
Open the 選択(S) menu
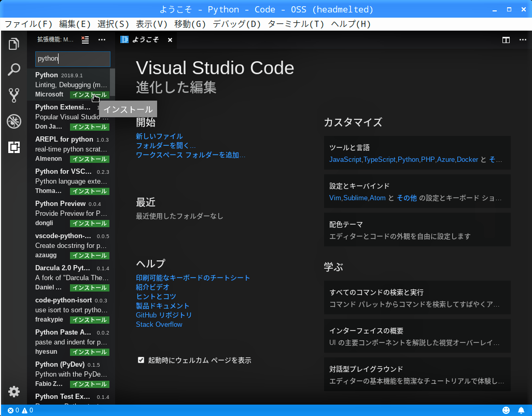114,24
